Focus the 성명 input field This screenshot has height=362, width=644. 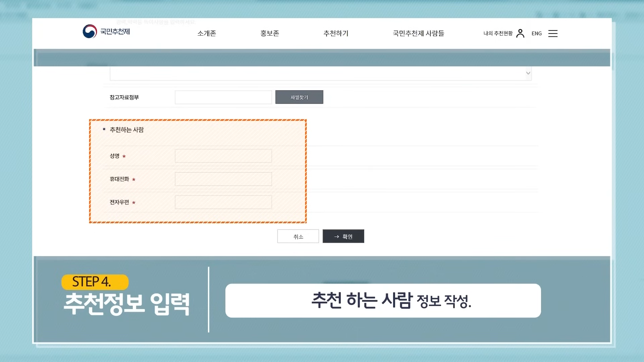[223, 156]
